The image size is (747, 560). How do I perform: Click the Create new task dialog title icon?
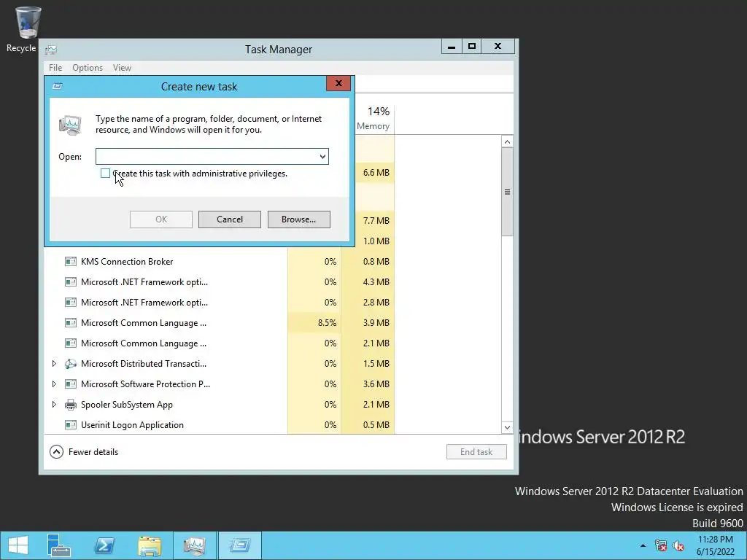pos(58,86)
